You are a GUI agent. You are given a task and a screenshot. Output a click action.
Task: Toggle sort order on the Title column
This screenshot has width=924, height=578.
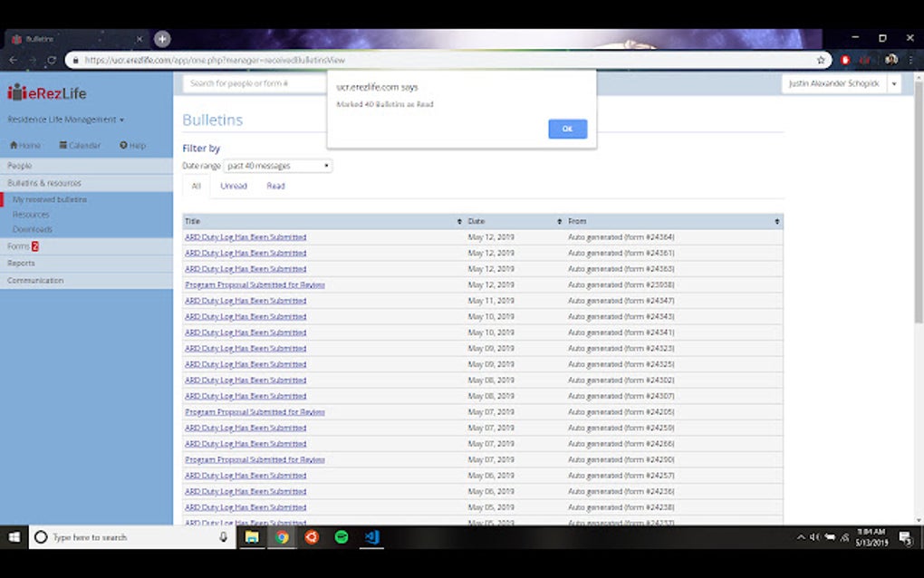tap(459, 220)
